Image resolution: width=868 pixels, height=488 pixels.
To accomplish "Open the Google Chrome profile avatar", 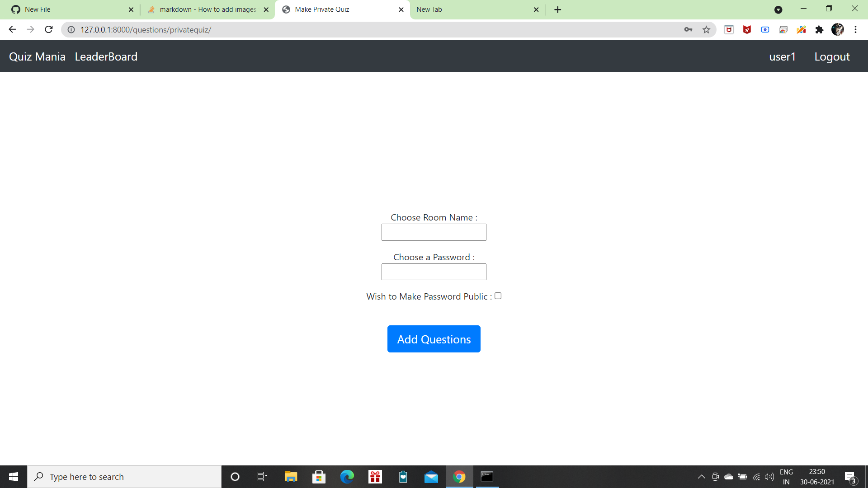I will [838, 29].
